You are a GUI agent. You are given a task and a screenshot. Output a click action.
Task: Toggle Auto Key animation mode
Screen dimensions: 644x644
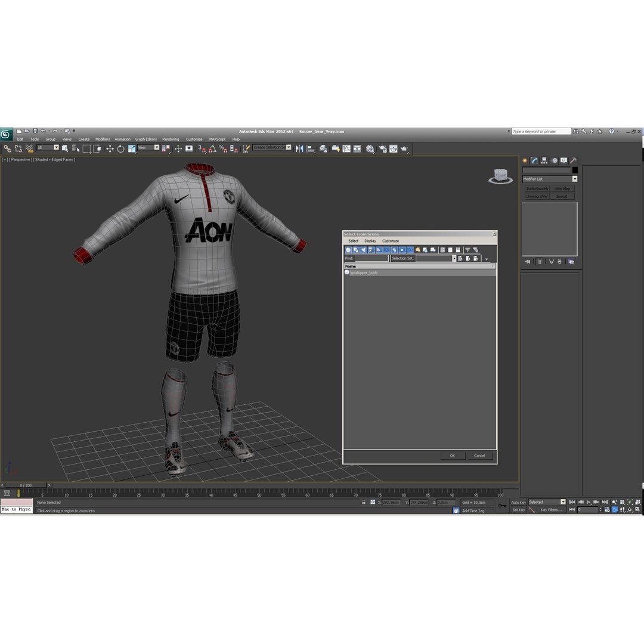518,502
